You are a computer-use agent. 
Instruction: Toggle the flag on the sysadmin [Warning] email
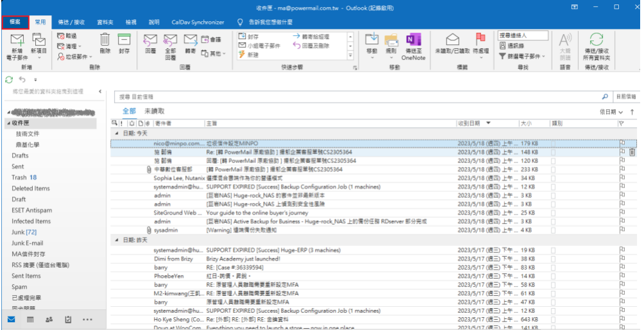(622, 230)
